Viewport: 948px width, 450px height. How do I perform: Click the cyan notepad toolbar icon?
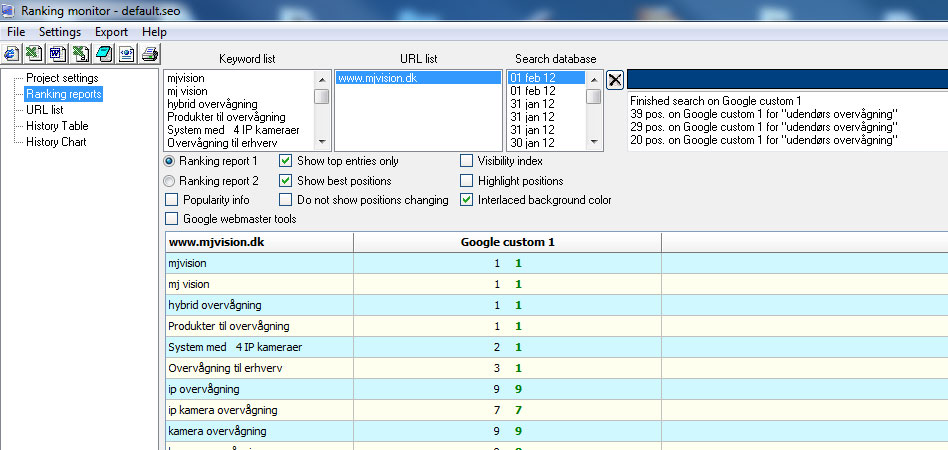[103, 54]
